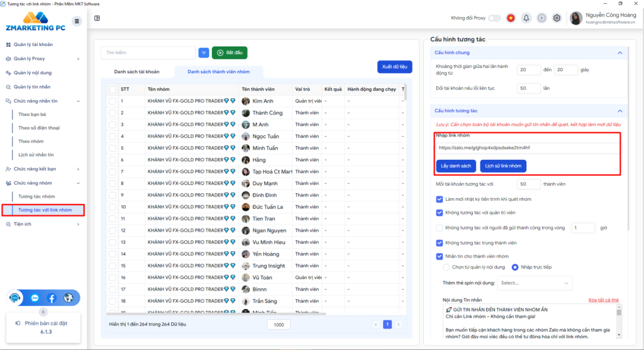Screen dimensions: 644x350
Task: Collapse the Cấu hình chung section
Action: pyautogui.click(x=619, y=53)
